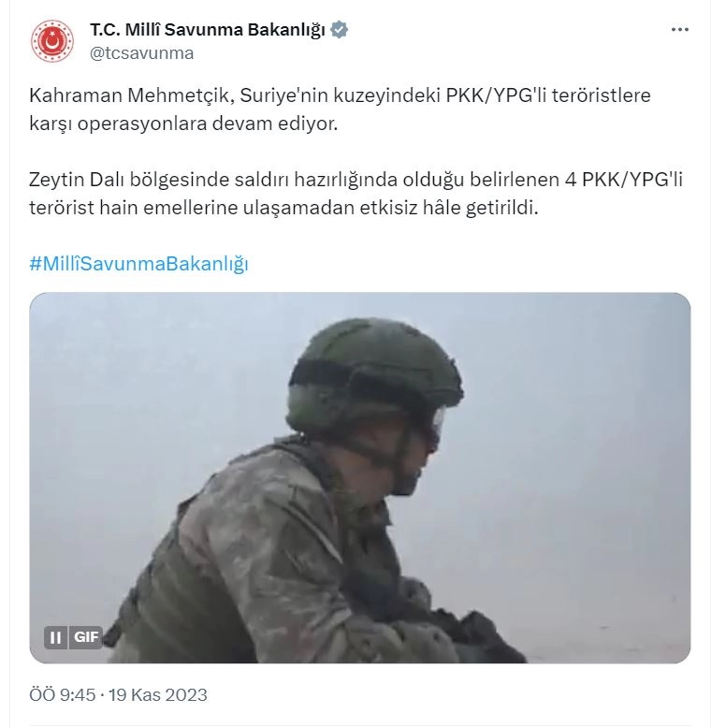Click the GIF label badge
The width and height of the screenshot is (726, 728).
[86, 637]
